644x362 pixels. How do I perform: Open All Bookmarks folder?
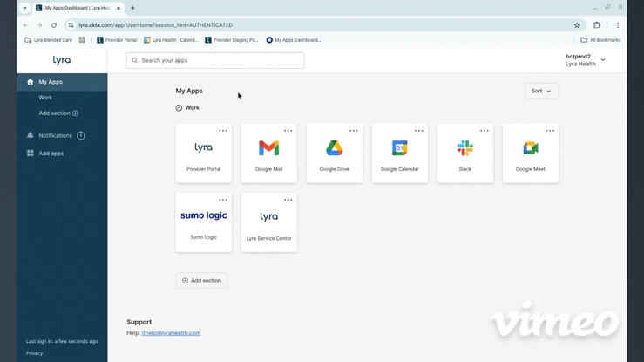click(600, 40)
